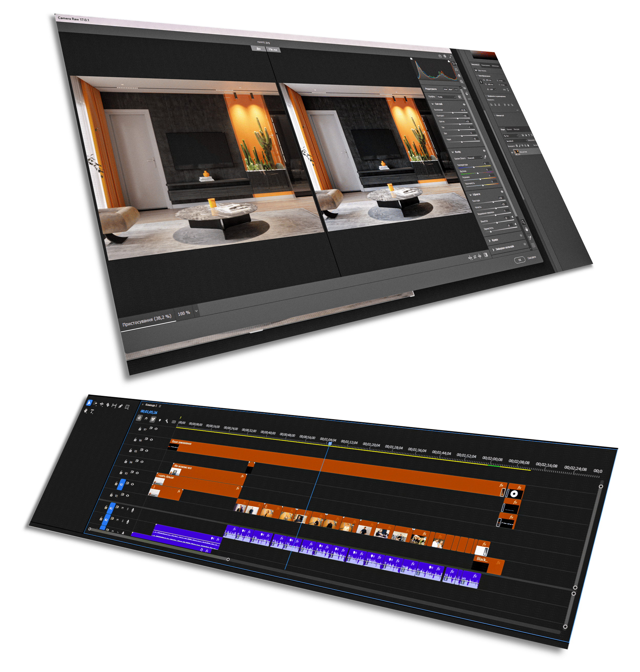Select the Hand tool in Premiere toolbox

[86, 411]
